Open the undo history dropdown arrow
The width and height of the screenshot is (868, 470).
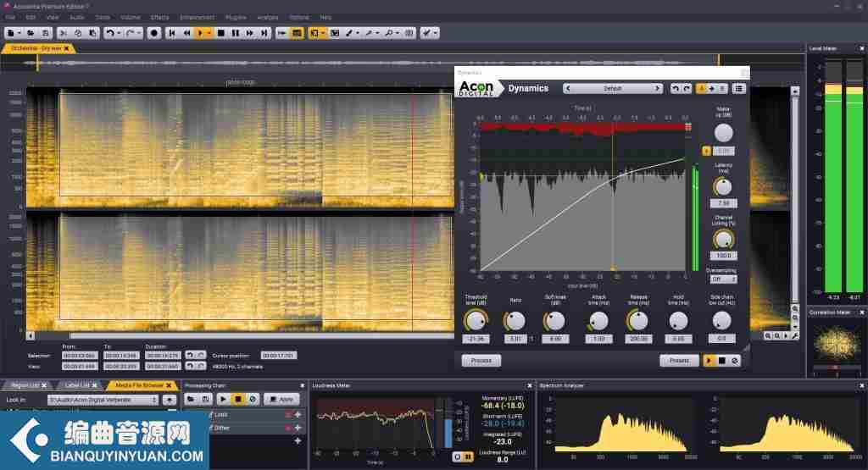[119, 33]
